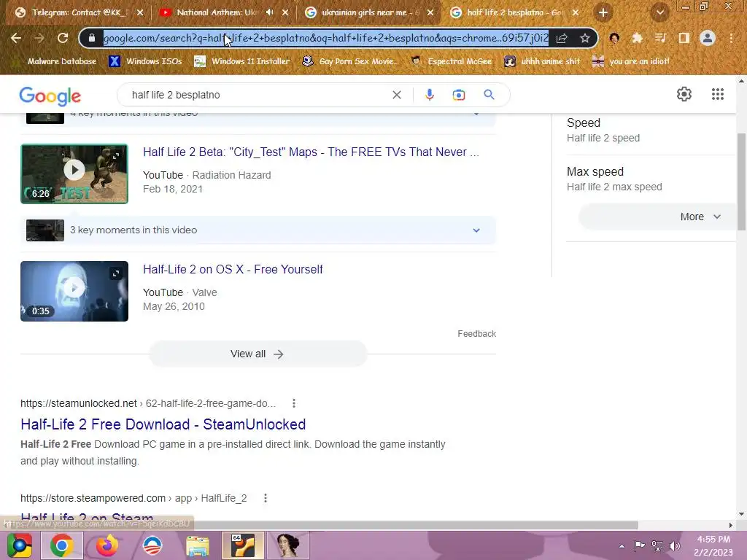Click the address bar URL field
Image resolution: width=747 pixels, height=560 pixels.
(326, 38)
